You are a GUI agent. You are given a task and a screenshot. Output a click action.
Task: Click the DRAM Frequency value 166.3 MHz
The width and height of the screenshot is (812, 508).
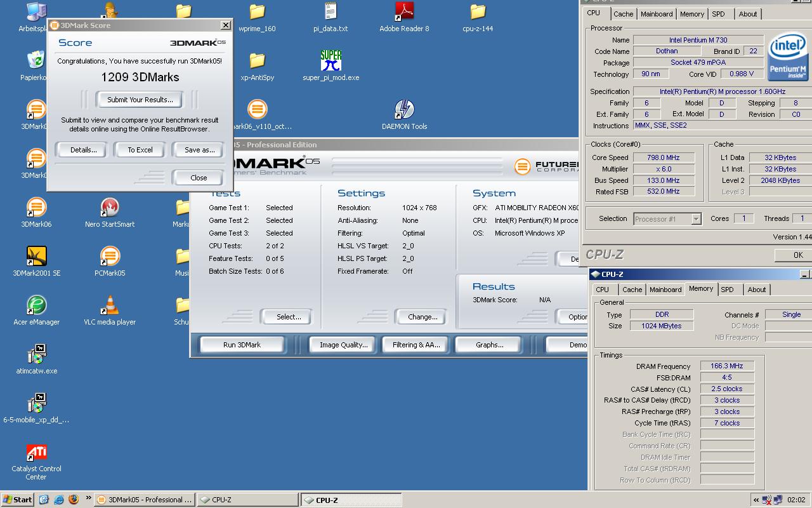coord(727,366)
